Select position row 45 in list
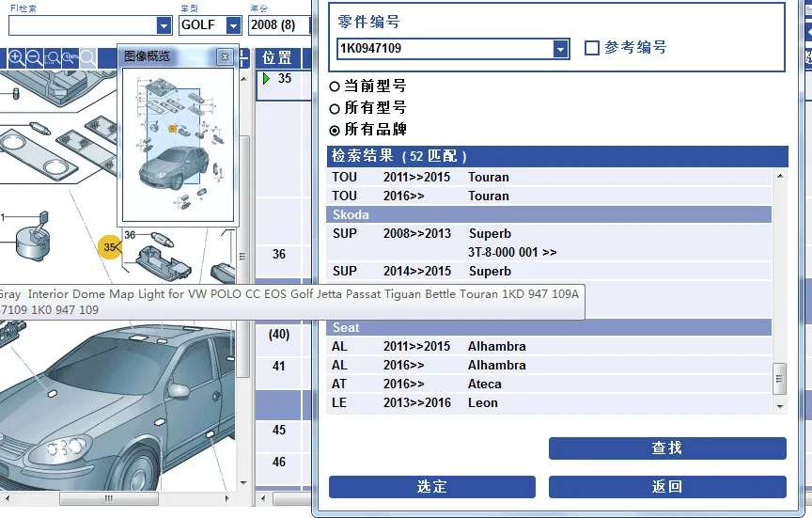Screen dimensions: 812x518 [278, 430]
